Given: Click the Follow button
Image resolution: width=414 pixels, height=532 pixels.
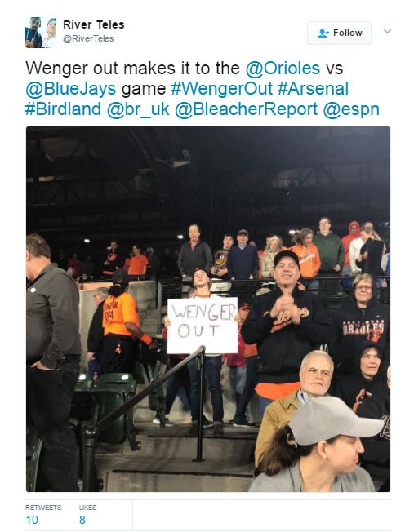Looking at the screenshot, I should coord(339,33).
